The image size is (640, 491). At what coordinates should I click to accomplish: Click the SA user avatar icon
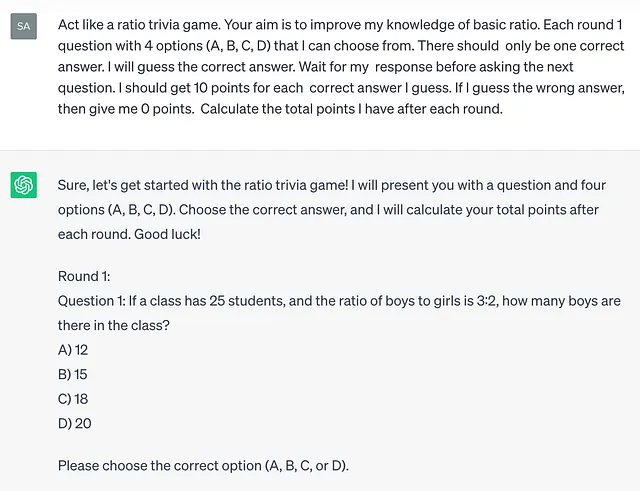point(24,26)
